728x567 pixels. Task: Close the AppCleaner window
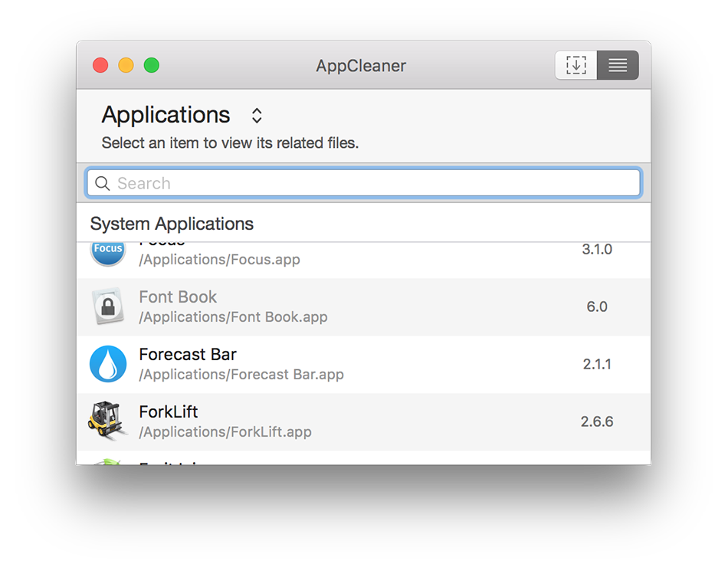100,65
